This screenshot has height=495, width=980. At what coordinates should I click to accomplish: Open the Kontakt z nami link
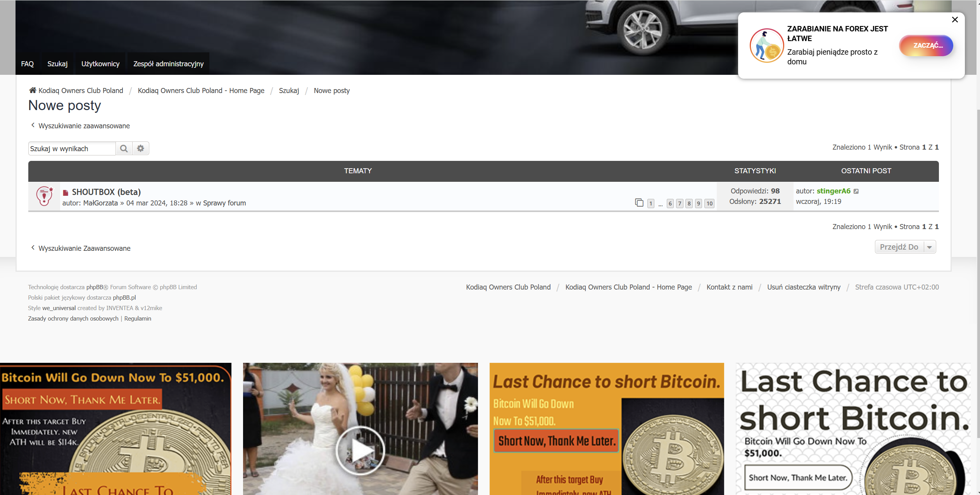pyautogui.click(x=730, y=287)
